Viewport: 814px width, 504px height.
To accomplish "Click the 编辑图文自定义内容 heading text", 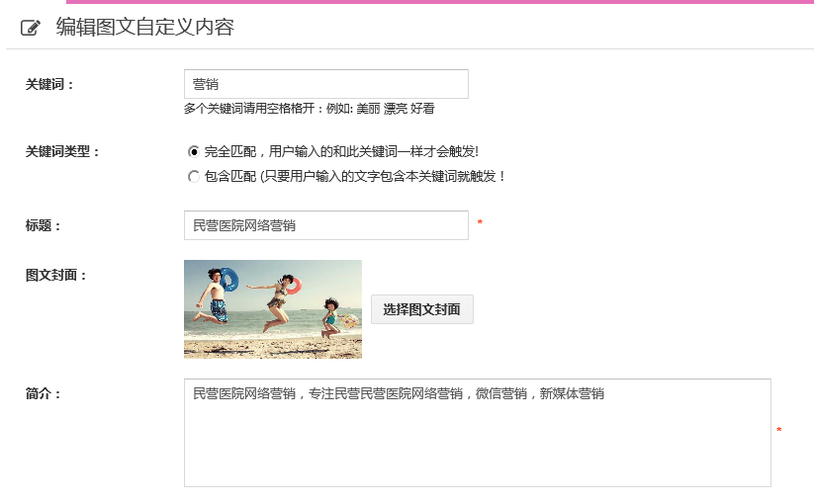I will click(x=144, y=27).
